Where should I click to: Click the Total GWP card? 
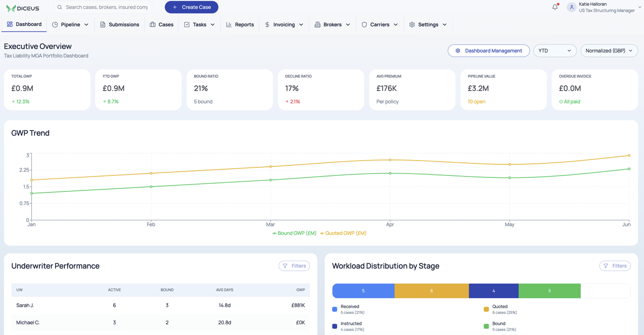coord(47,89)
